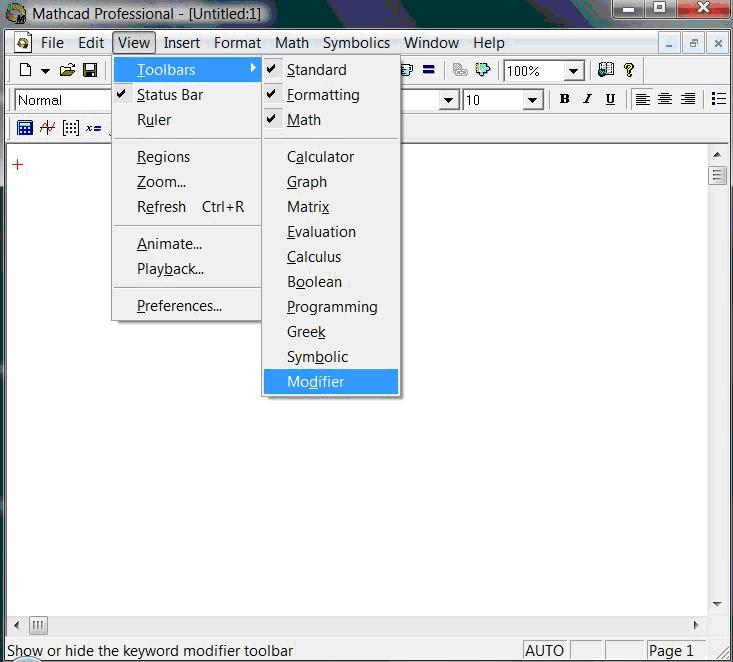733x662 pixels.
Task: Toggle Underline formatting
Action: pos(610,99)
